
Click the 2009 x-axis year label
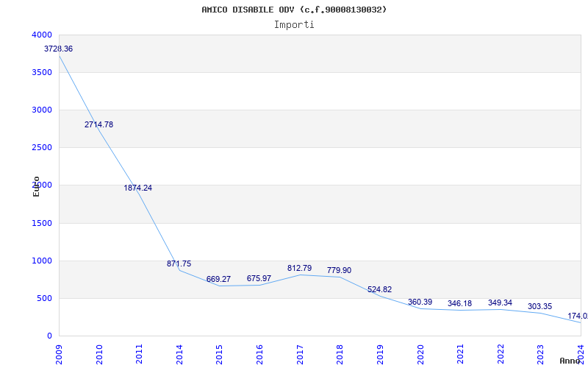coord(60,352)
